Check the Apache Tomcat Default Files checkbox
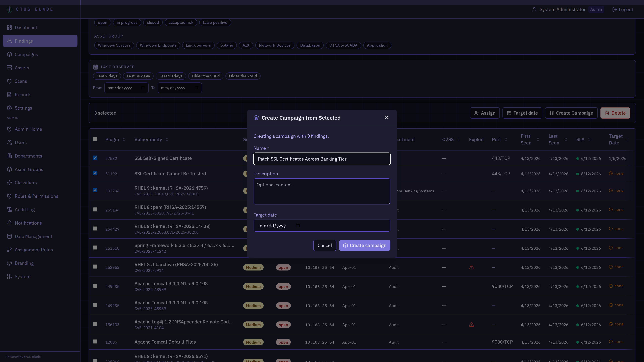Image resolution: width=644 pixels, height=362 pixels. (95, 341)
